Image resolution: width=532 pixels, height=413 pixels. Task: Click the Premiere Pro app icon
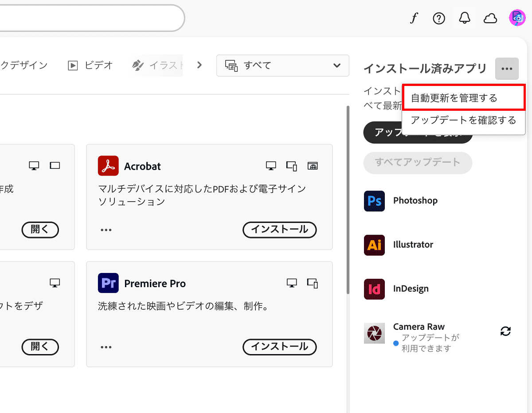tap(108, 283)
